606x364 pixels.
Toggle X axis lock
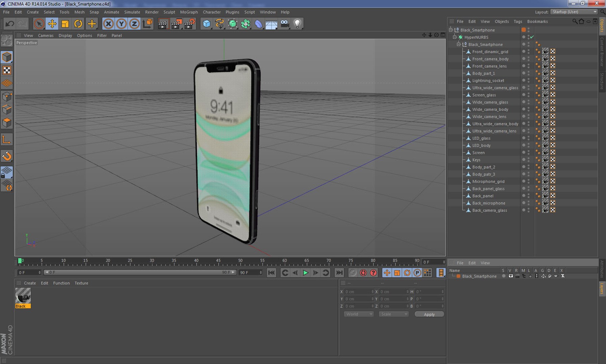(108, 24)
